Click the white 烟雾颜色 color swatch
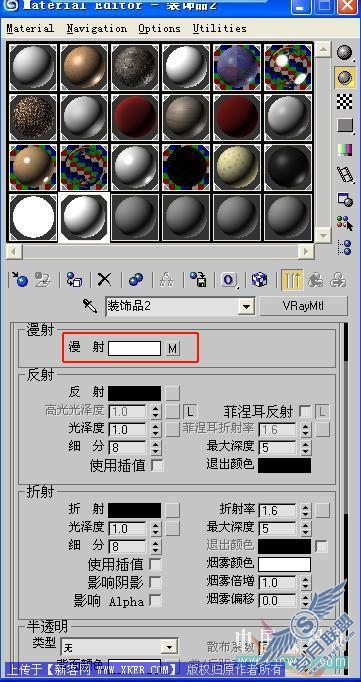The image size is (361, 682). (285, 564)
